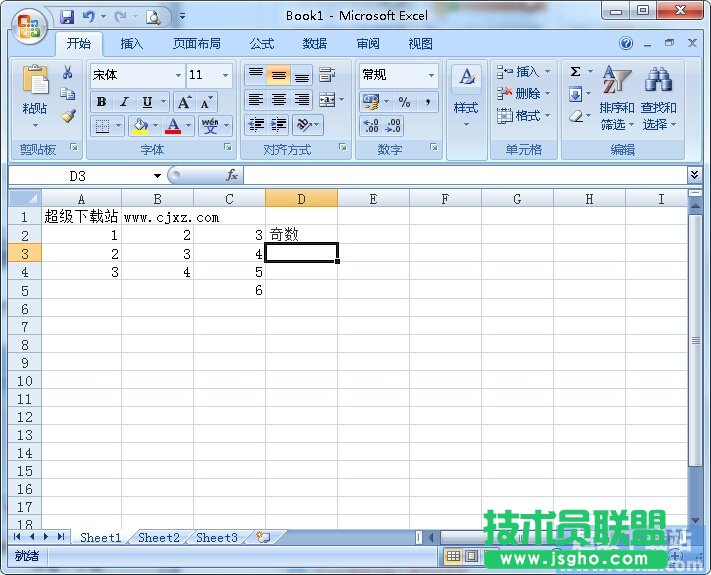711x575 pixels.
Task: Toggle middle vertical alignment
Action: (279, 75)
